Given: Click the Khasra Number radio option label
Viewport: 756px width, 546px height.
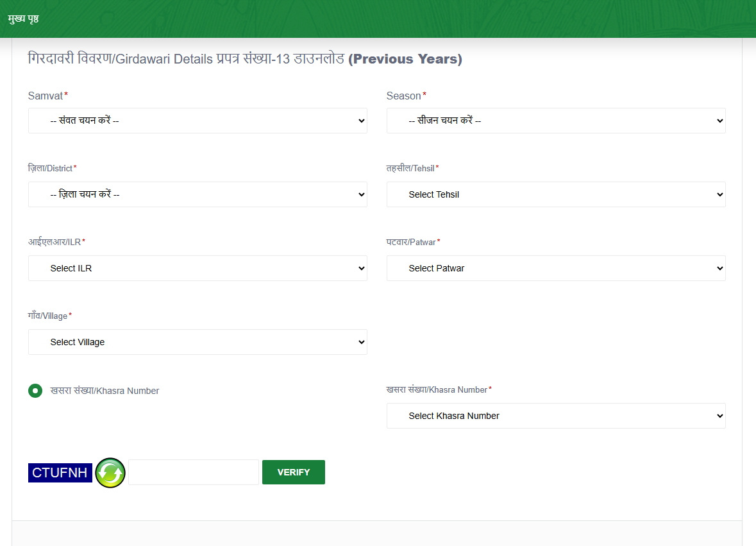Looking at the screenshot, I should click(105, 391).
